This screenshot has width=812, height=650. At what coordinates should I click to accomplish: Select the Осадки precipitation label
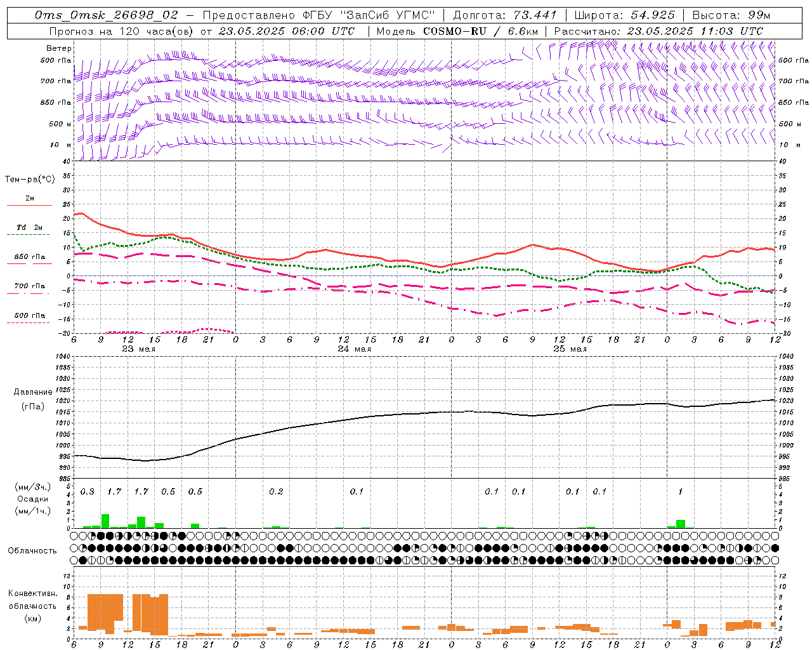33,499
